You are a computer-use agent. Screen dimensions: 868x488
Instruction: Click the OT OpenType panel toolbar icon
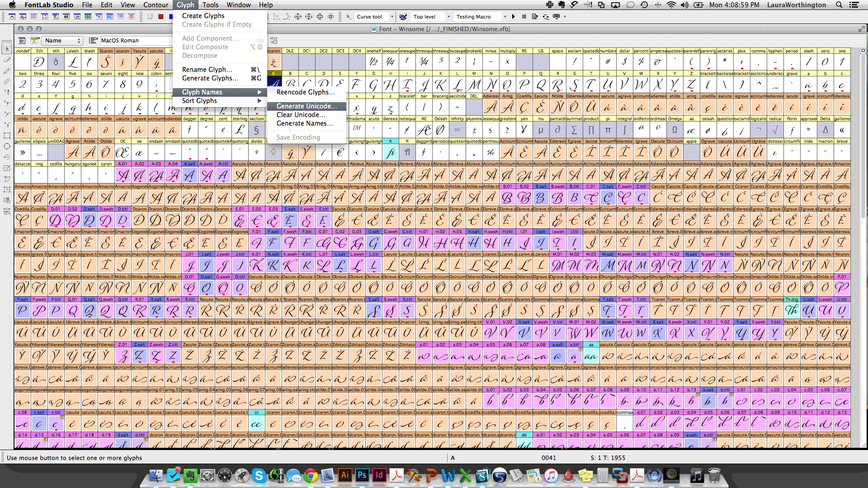pyautogui.click(x=66, y=17)
